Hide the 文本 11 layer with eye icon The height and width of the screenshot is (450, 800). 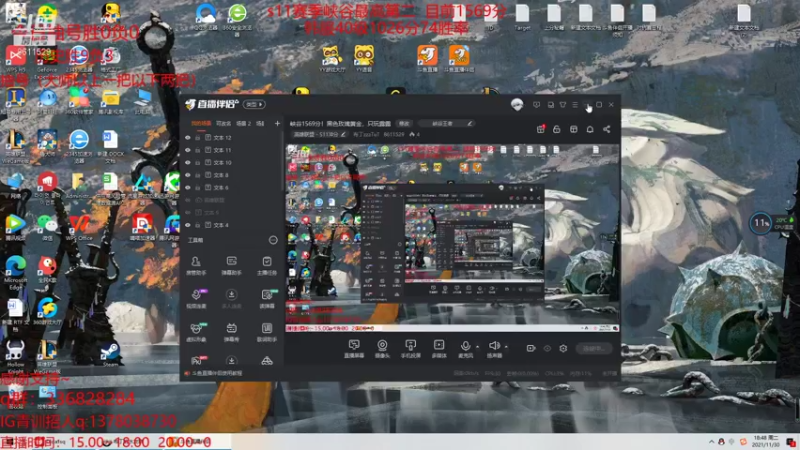[x=188, y=150]
